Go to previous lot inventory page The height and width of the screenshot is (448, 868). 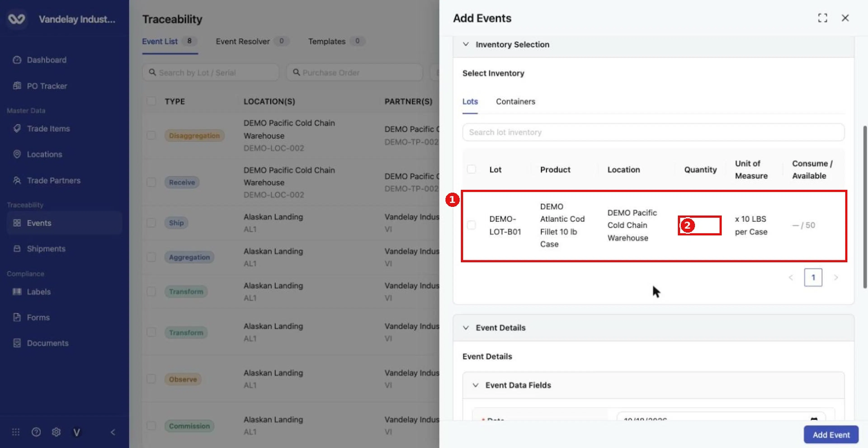(x=791, y=277)
